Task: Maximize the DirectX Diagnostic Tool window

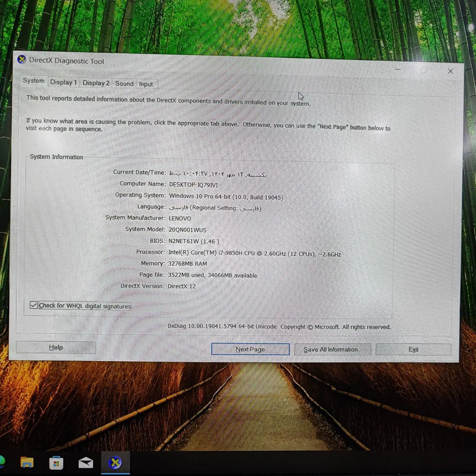Action: coord(424,70)
